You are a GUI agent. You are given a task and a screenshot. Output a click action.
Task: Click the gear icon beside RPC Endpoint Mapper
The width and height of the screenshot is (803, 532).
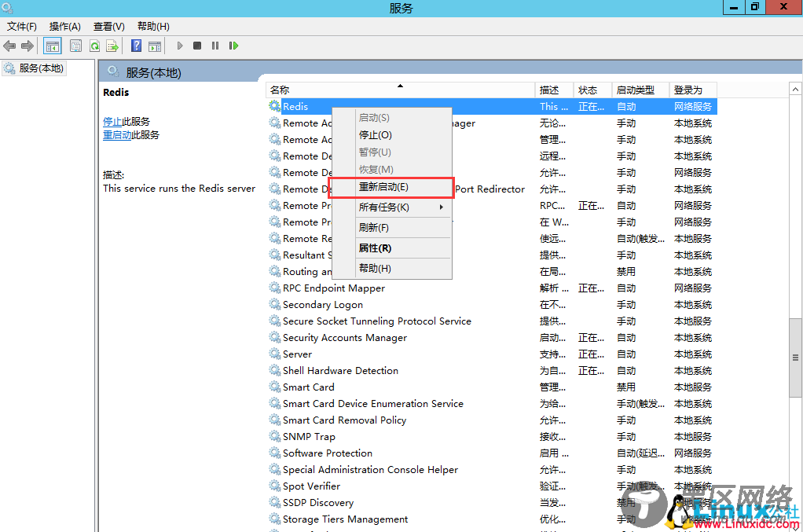tap(275, 288)
